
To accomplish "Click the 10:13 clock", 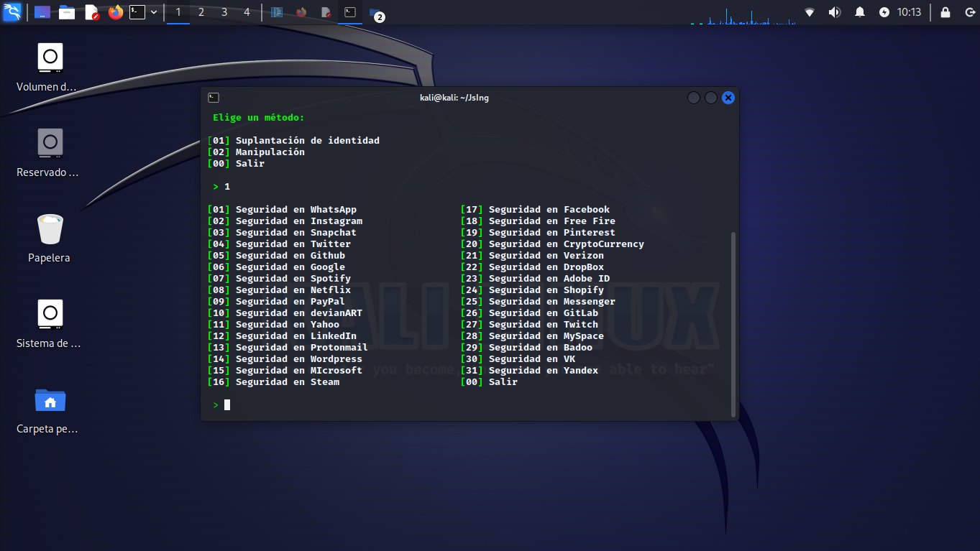I will coord(909,12).
